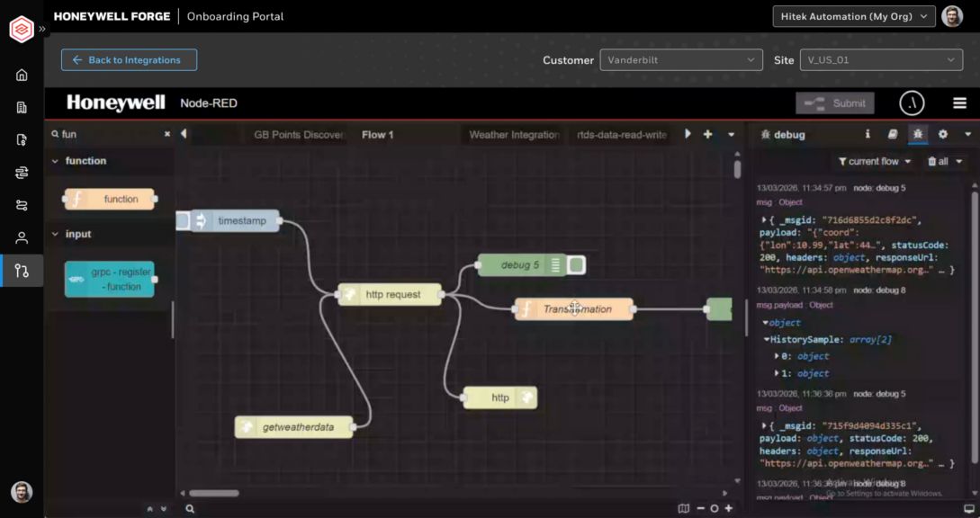The image size is (980, 518).
Task: Click the Honeywell Forge logo icon
Action: click(x=22, y=29)
